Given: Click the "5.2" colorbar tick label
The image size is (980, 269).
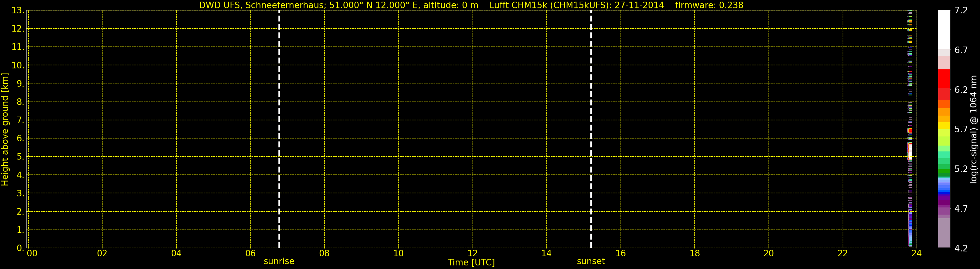Looking at the screenshot, I should (961, 169).
